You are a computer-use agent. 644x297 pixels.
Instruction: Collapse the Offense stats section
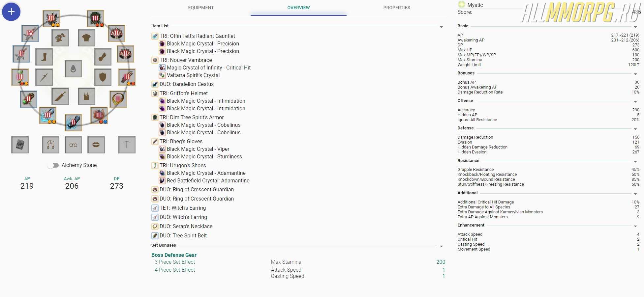click(x=635, y=102)
